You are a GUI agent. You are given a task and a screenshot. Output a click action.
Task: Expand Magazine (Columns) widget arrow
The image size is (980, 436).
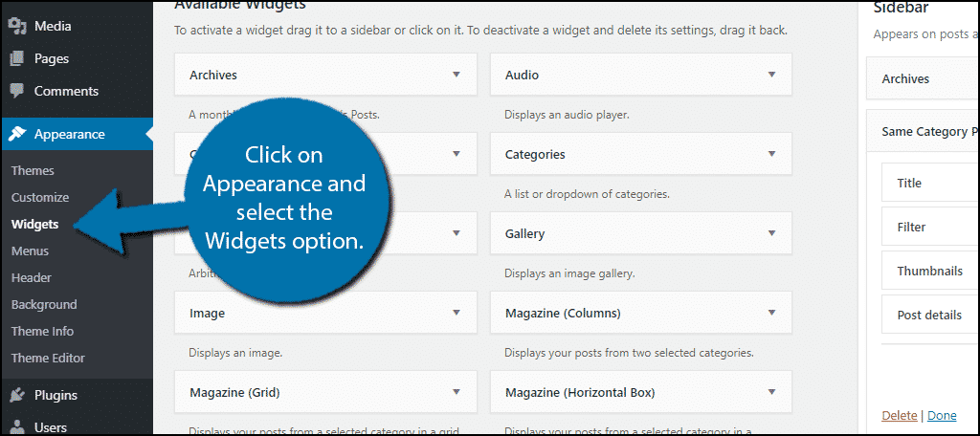pyautogui.click(x=772, y=313)
